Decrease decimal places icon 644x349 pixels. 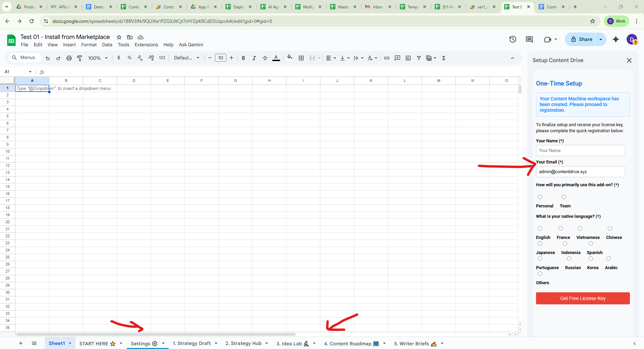coord(140,58)
